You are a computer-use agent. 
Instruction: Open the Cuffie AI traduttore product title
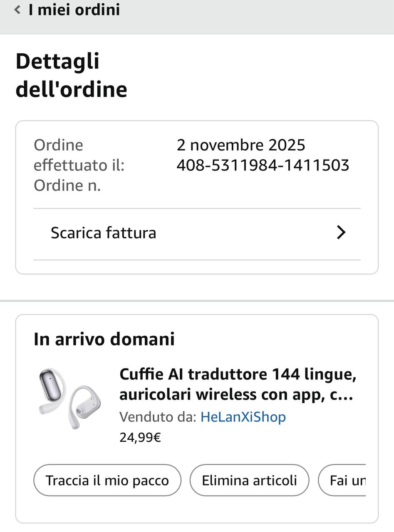(238, 384)
